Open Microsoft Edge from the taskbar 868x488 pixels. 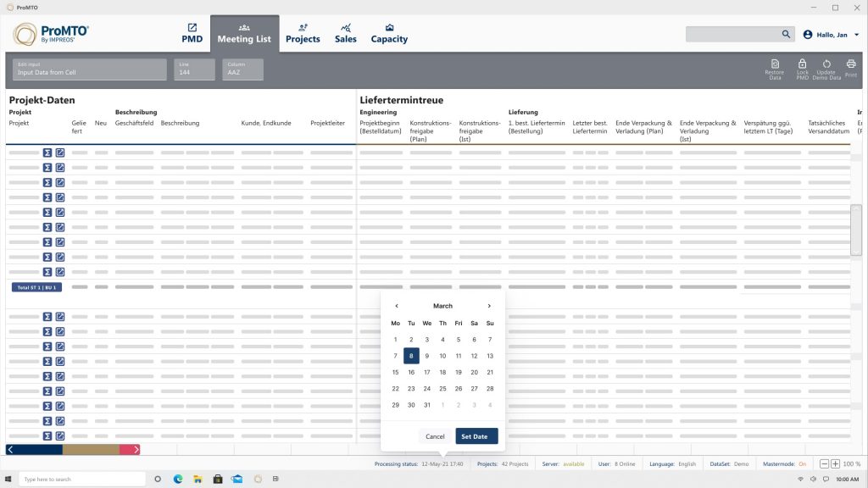(179, 479)
